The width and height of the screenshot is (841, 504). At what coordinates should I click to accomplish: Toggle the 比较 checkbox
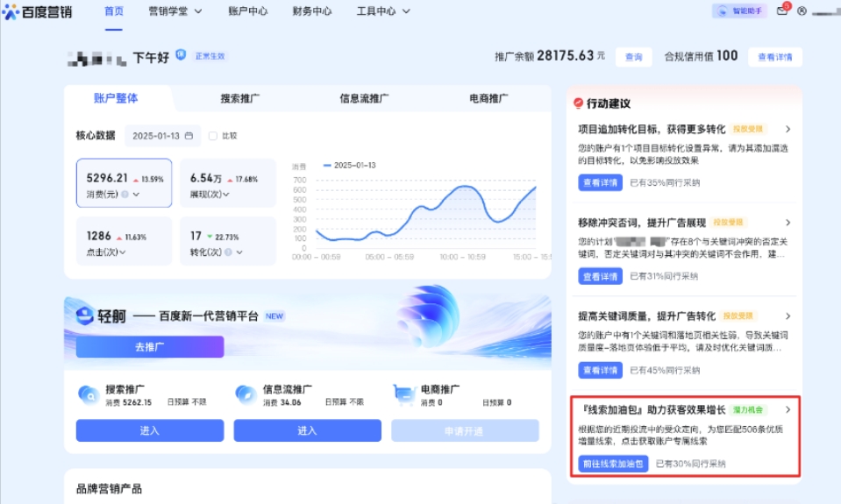tap(213, 136)
